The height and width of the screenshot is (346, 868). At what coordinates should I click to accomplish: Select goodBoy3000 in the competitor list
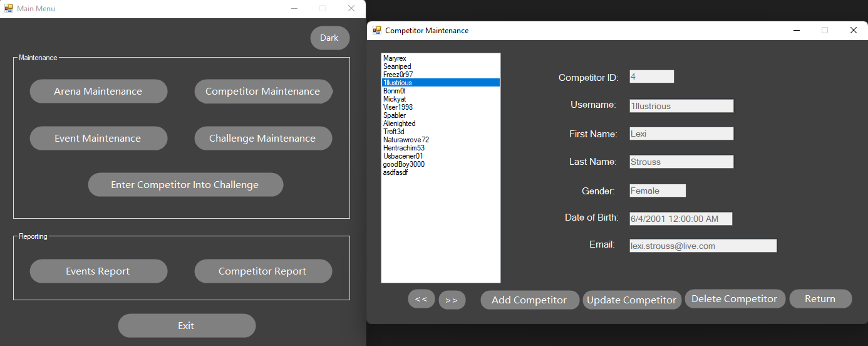(441, 164)
